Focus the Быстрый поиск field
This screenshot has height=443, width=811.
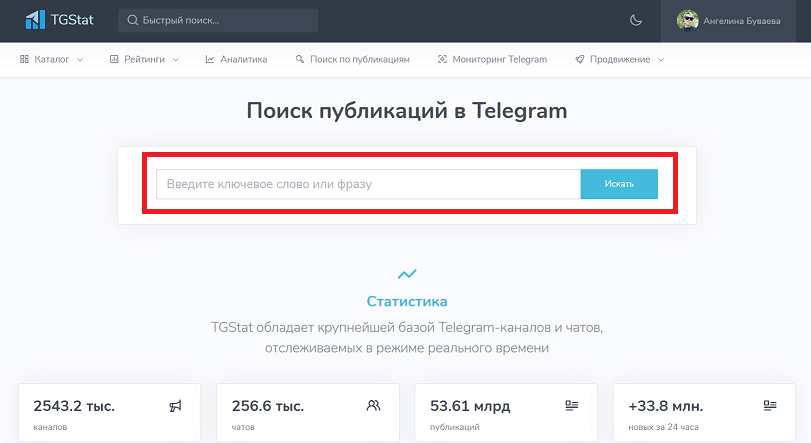[x=218, y=20]
